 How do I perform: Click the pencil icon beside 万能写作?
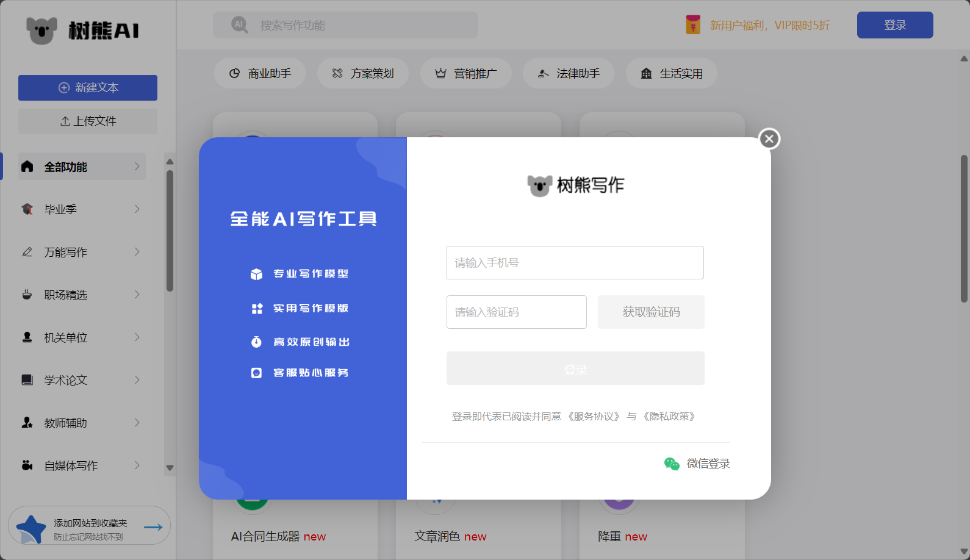click(x=27, y=252)
